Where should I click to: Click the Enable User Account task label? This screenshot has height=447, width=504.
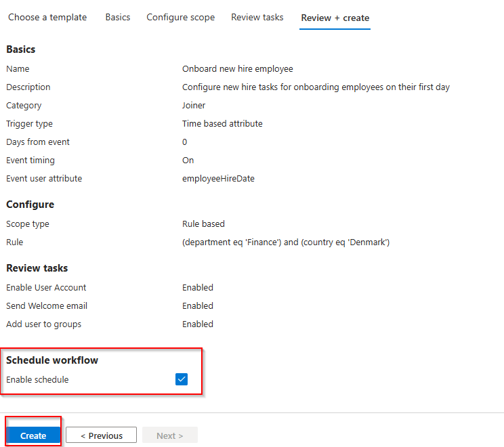click(46, 288)
